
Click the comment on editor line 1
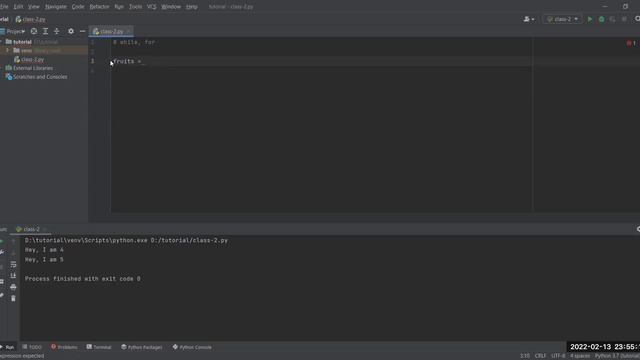tap(134, 42)
